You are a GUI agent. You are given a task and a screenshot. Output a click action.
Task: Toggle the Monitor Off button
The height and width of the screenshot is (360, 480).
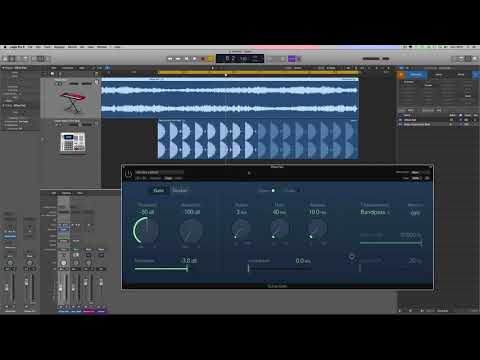point(415,212)
